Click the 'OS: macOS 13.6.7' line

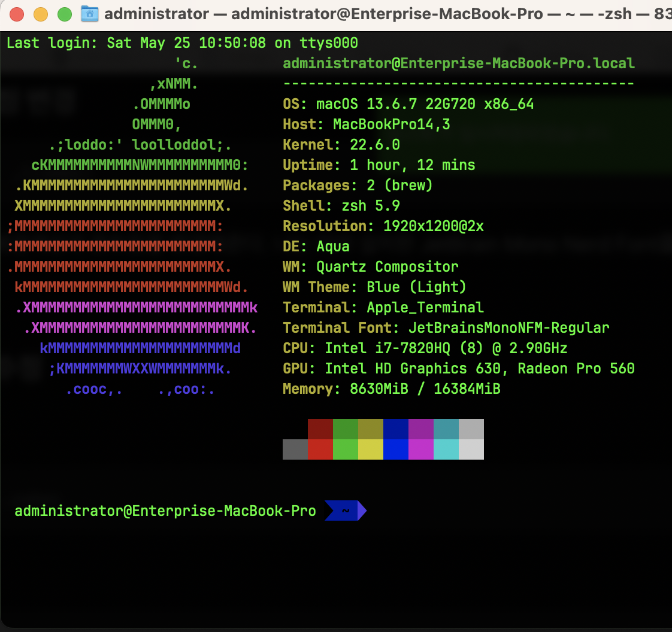point(408,104)
